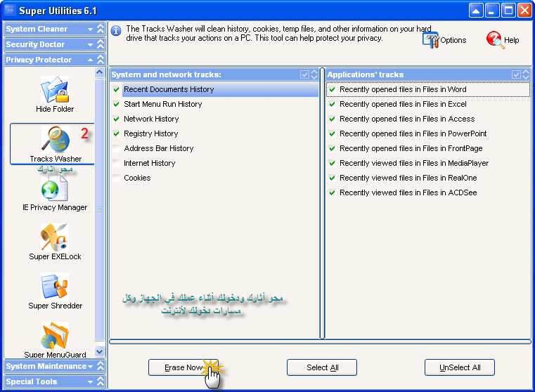The image size is (535, 392).
Task: Expand the System Cleaner section
Action: [x=90, y=30]
